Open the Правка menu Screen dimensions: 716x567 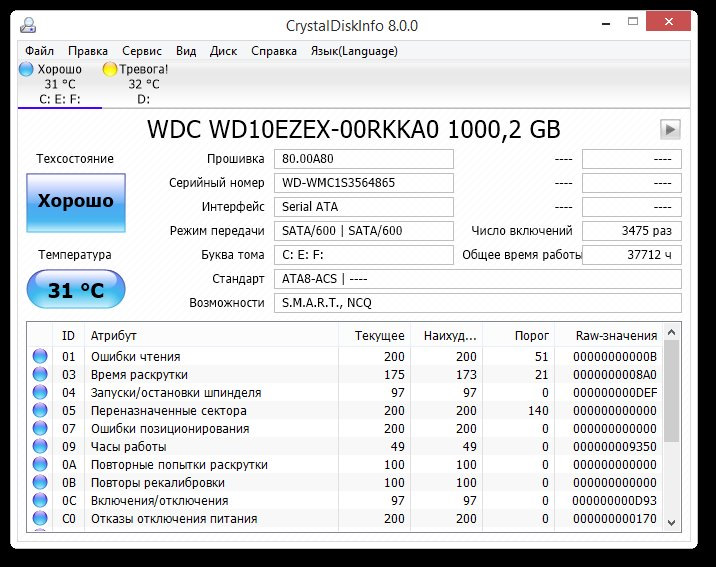coord(88,51)
